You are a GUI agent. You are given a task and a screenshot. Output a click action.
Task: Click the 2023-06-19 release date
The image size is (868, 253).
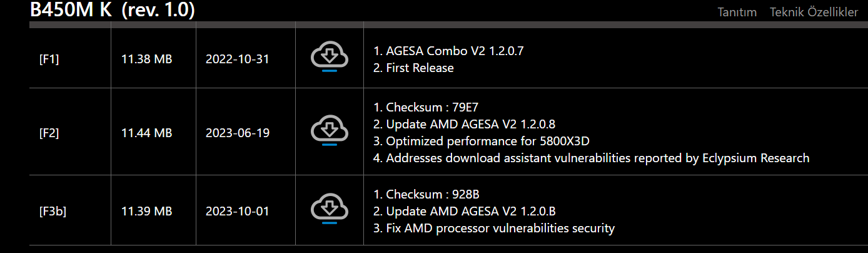(237, 133)
